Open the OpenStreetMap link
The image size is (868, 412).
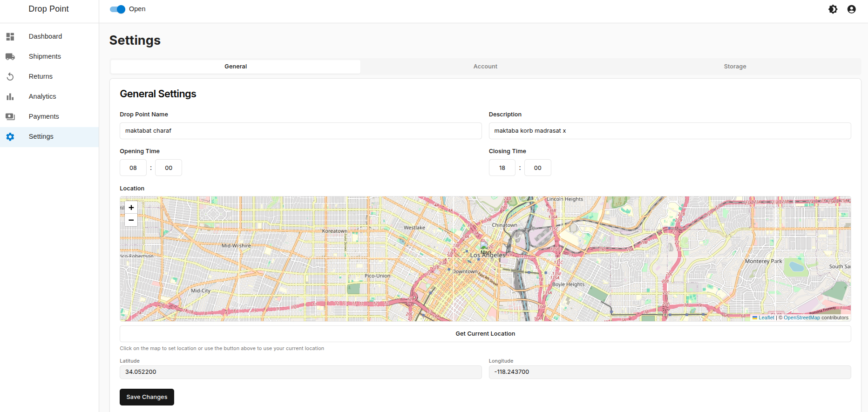click(x=801, y=317)
